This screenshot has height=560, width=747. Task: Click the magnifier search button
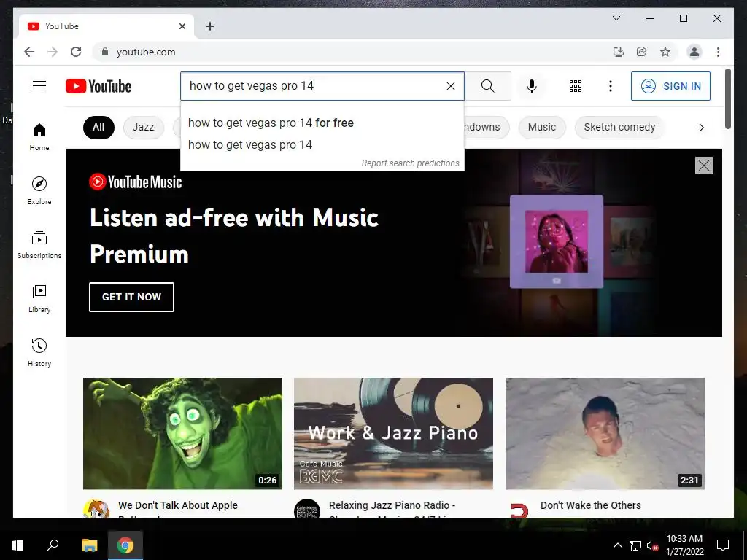(487, 86)
